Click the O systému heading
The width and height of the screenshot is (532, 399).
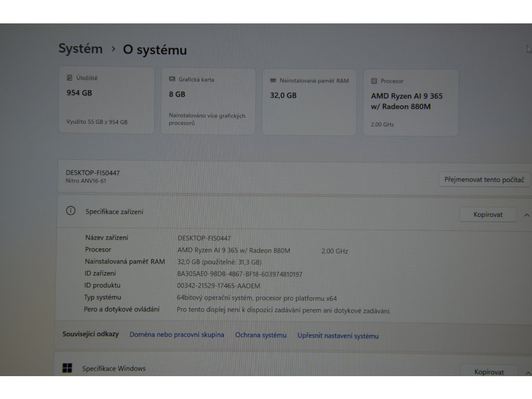(x=155, y=50)
